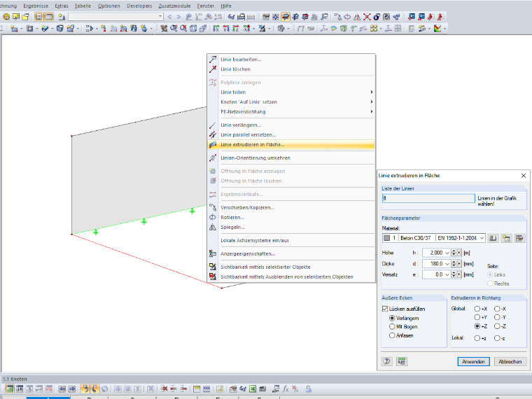Select global +Y extrusion direction
The image size is (532, 399).
[x=477, y=317]
